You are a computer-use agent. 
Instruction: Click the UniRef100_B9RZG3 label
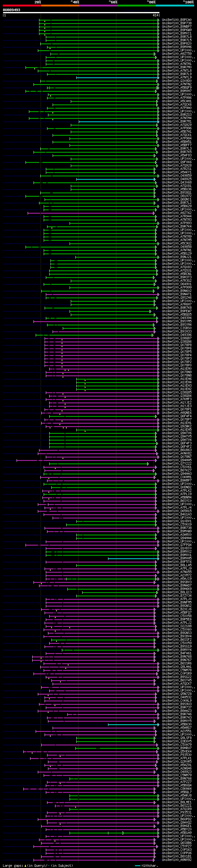click(176, 115)
